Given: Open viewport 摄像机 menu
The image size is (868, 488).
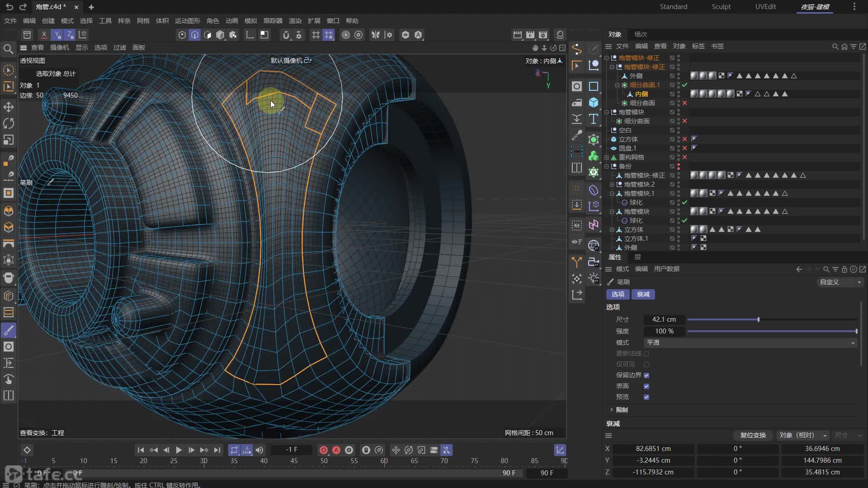Looking at the screenshot, I should pyautogui.click(x=59, y=47).
